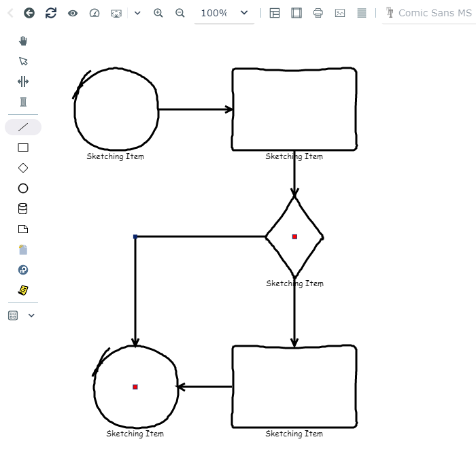Select the circle shape tool
The width and height of the screenshot is (476, 469).
point(23,188)
